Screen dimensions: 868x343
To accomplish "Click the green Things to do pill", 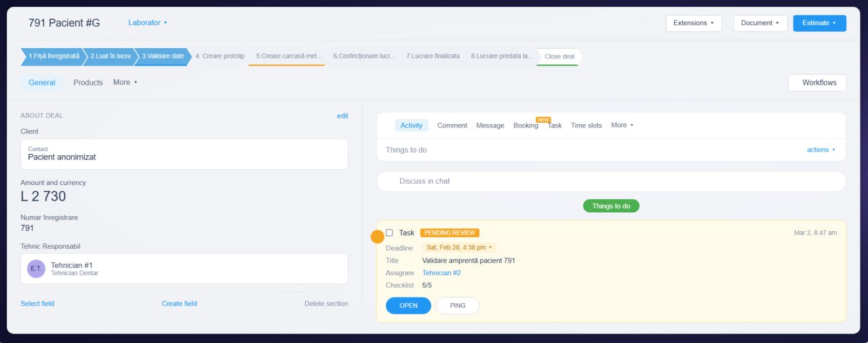I will coord(611,205).
